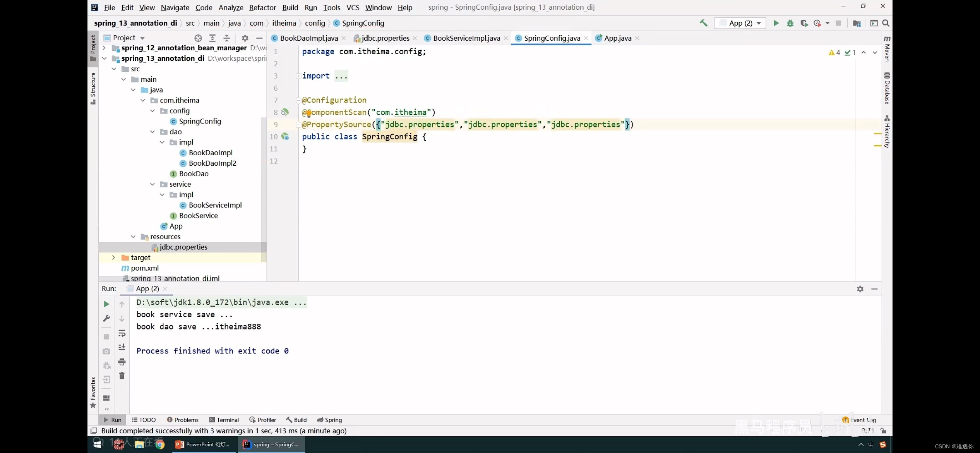Select BookService interface in tree
980x453 pixels.
coord(198,216)
